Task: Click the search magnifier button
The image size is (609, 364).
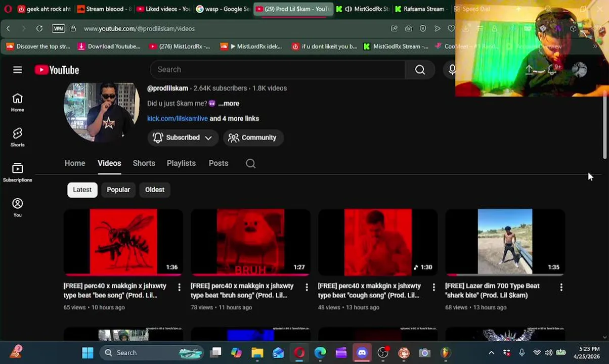Action: (x=420, y=70)
